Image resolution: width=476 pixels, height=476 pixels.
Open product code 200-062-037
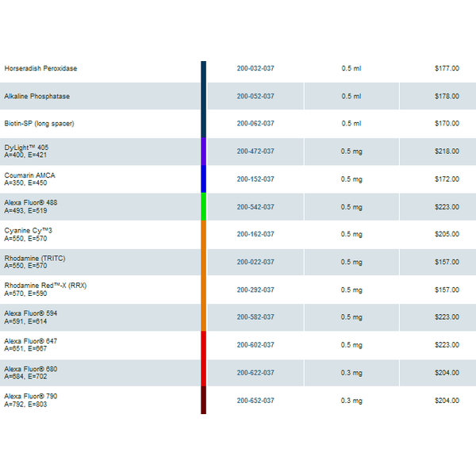click(255, 124)
